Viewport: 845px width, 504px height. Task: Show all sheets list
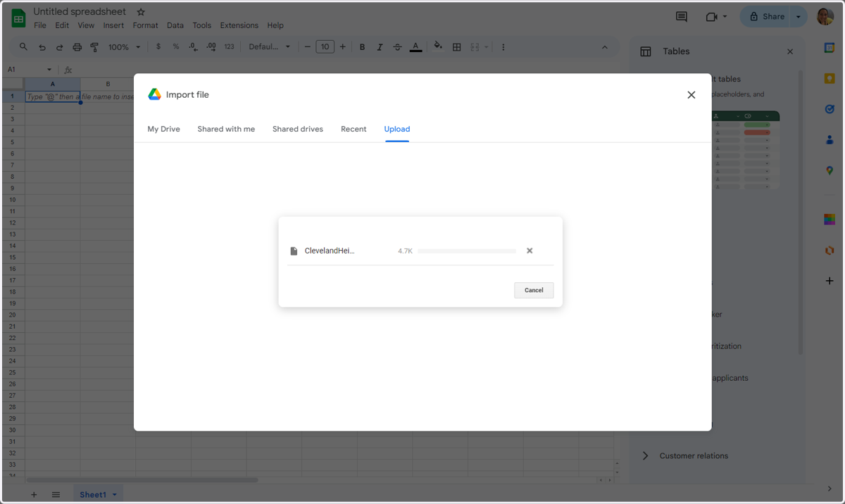coord(56,495)
